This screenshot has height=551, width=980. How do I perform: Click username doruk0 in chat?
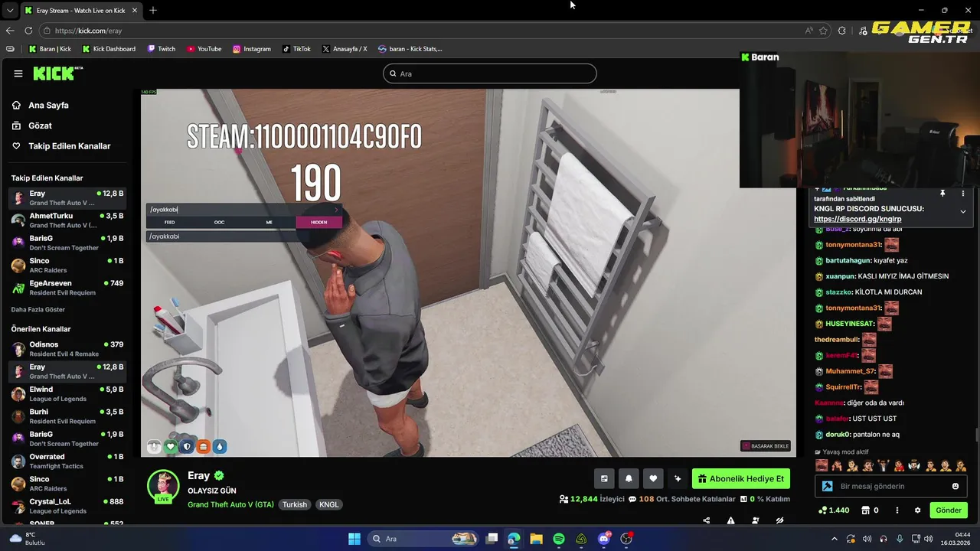coord(838,435)
